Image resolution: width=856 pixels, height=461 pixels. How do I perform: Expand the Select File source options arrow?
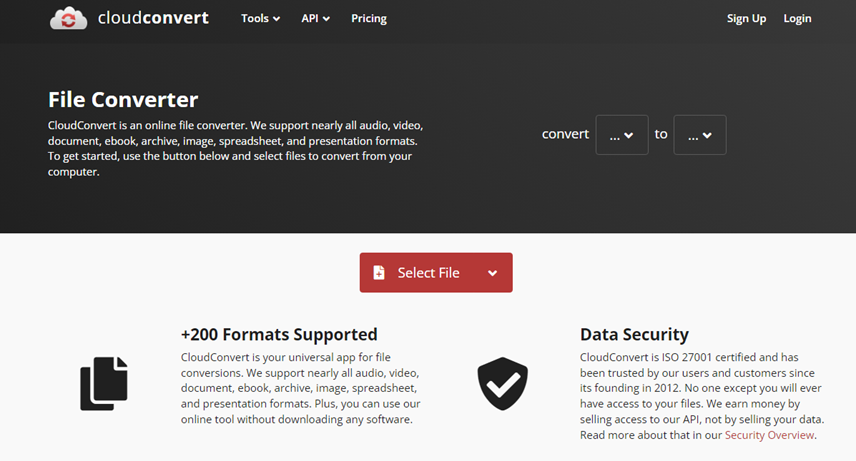492,273
